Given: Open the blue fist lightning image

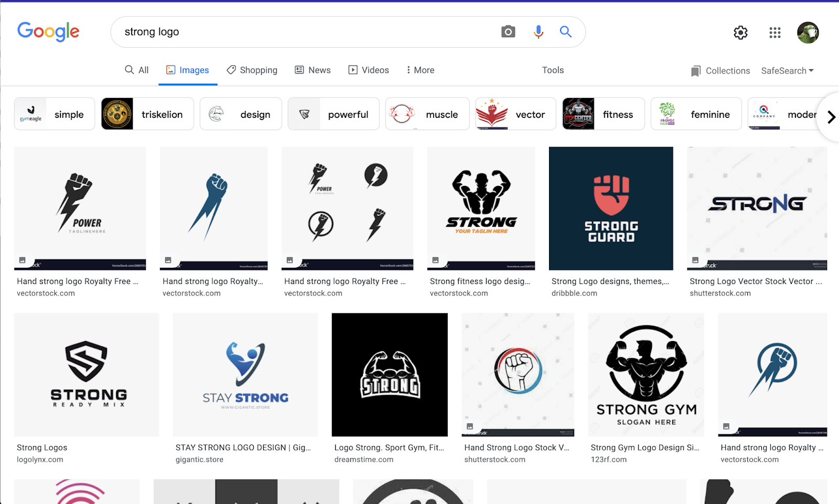Looking at the screenshot, I should point(214,209).
